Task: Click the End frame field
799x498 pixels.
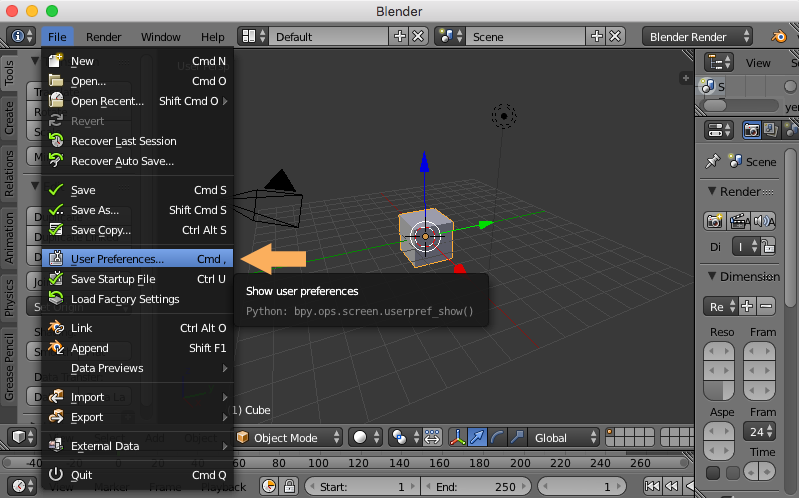Action: pos(476,486)
